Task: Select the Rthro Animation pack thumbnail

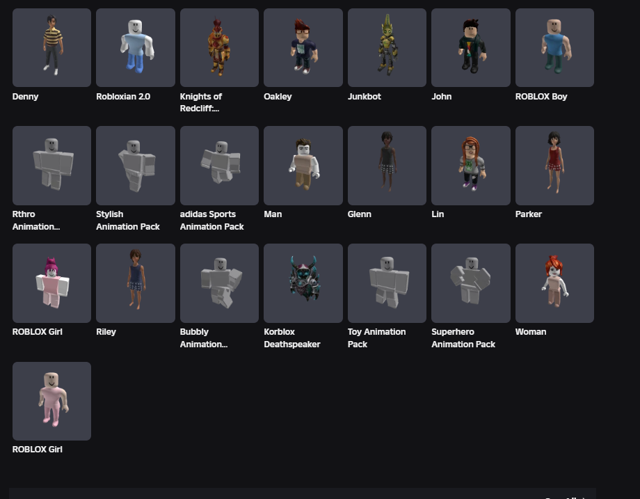Action: (x=52, y=165)
